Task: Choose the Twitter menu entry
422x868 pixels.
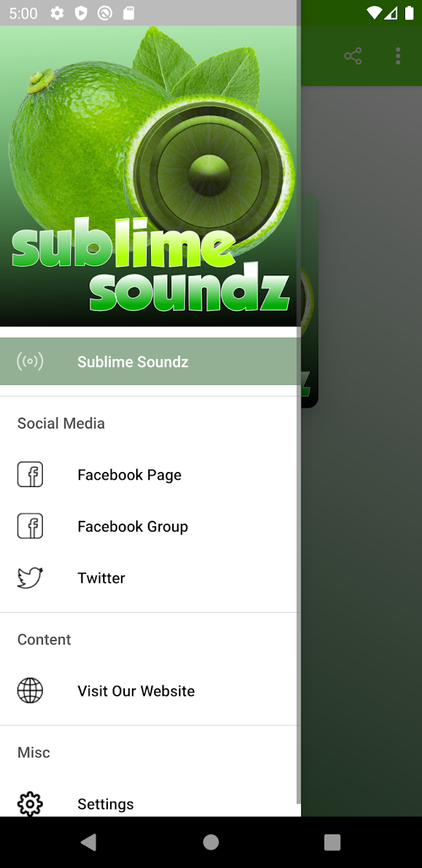Action: point(149,577)
